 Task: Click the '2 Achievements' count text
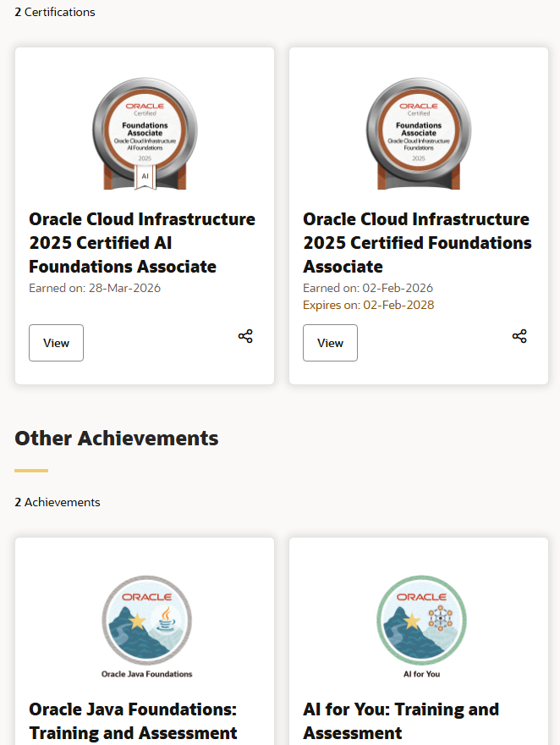(x=58, y=502)
